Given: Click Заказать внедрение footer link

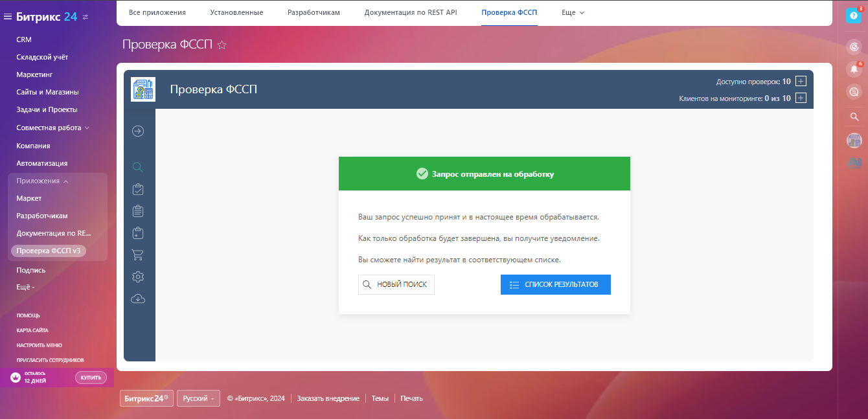Looking at the screenshot, I should tap(328, 398).
